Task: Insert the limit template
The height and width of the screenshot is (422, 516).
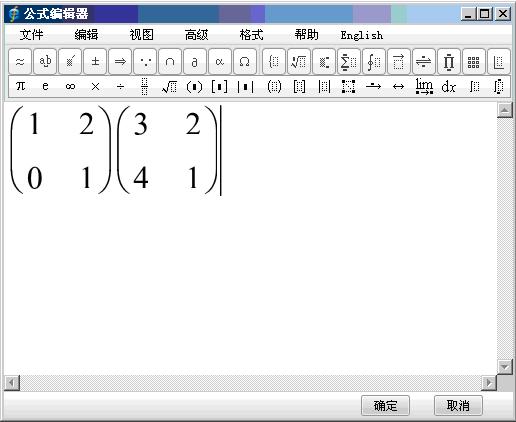Action: pos(424,87)
